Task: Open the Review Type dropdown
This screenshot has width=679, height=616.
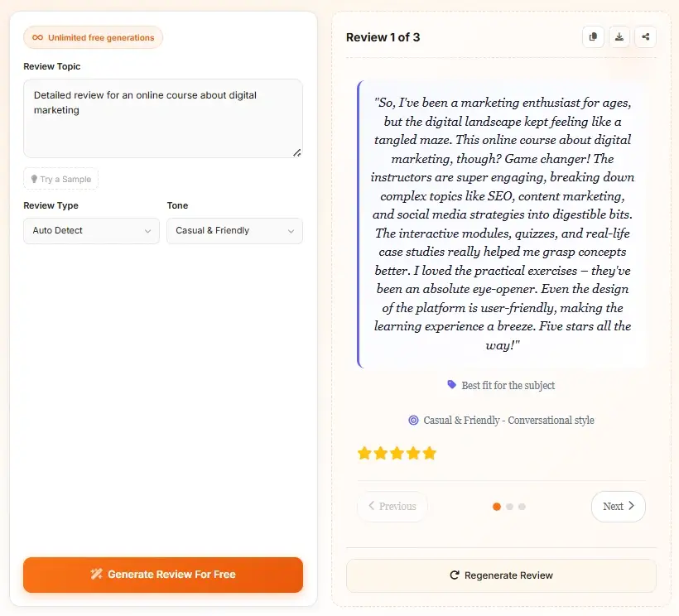Action: click(x=91, y=231)
